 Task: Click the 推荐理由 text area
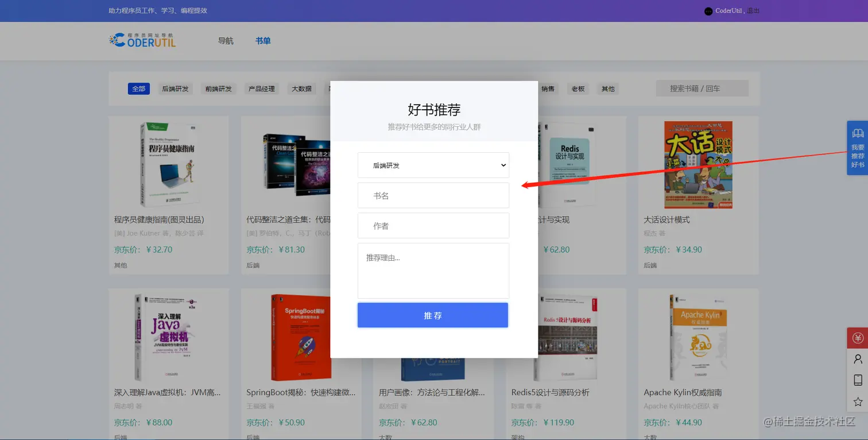[433, 271]
